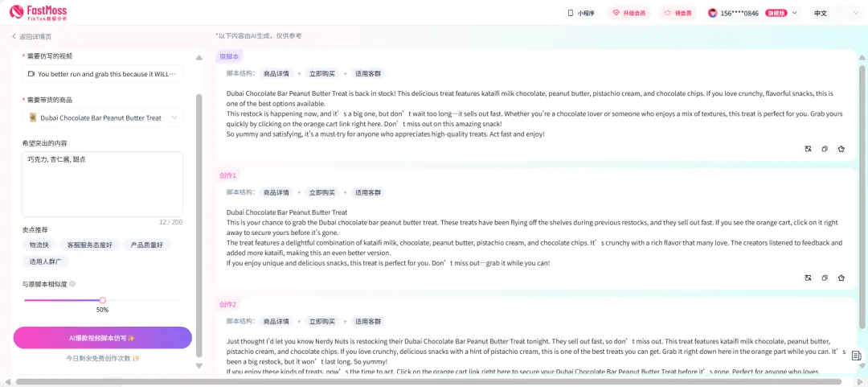The width and height of the screenshot is (868, 387).
Task: Click the video field 'You better run and grab this'
Action: tap(102, 74)
